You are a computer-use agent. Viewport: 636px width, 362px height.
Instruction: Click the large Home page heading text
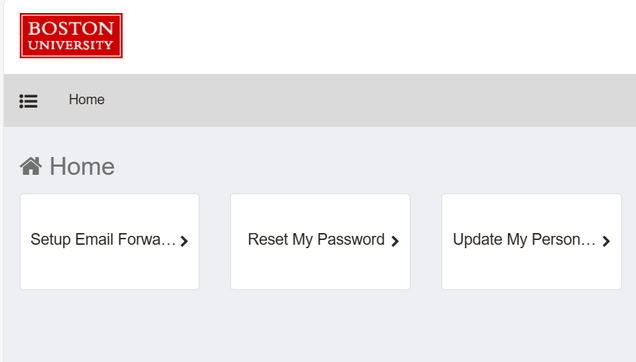coord(82,166)
